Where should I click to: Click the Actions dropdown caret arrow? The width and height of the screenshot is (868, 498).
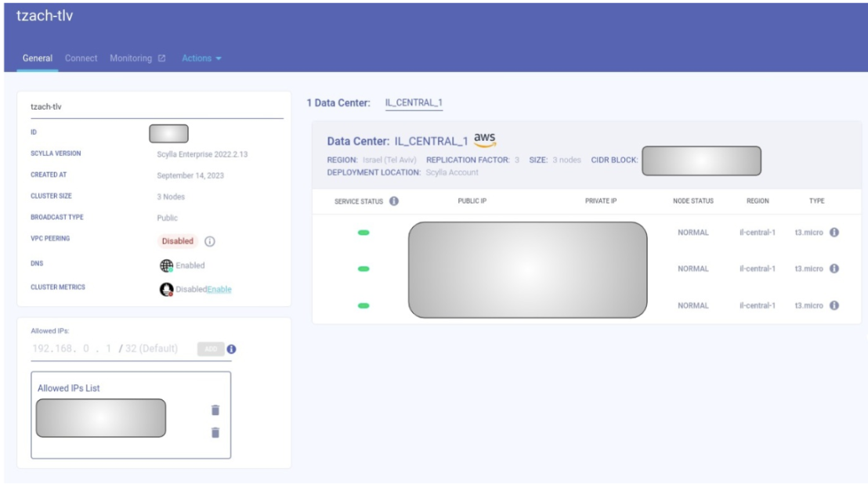219,59
